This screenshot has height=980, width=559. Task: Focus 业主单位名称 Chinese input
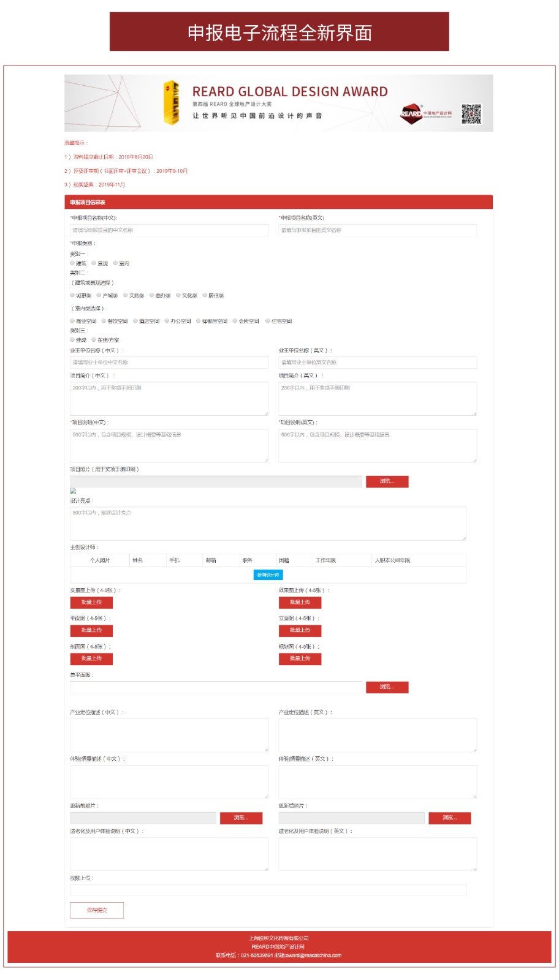pos(169,363)
